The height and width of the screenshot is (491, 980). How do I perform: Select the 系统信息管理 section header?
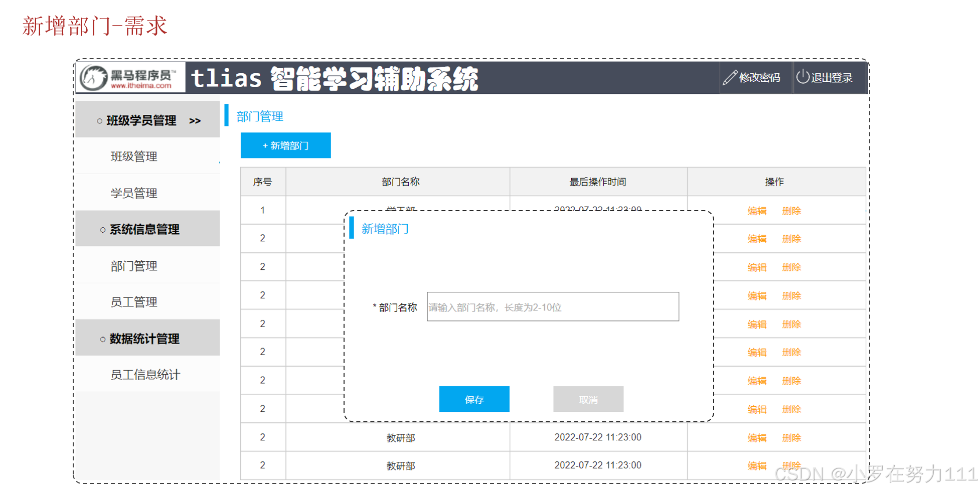tap(147, 229)
